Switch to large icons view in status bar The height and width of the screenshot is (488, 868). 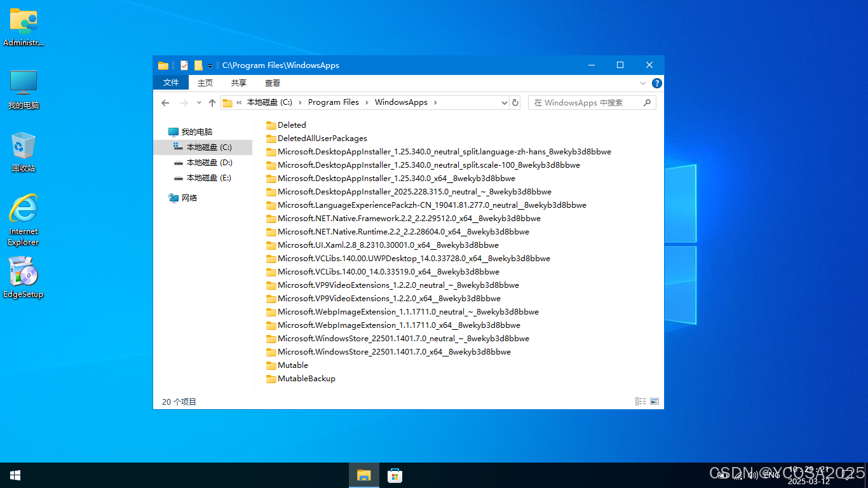tap(654, 402)
